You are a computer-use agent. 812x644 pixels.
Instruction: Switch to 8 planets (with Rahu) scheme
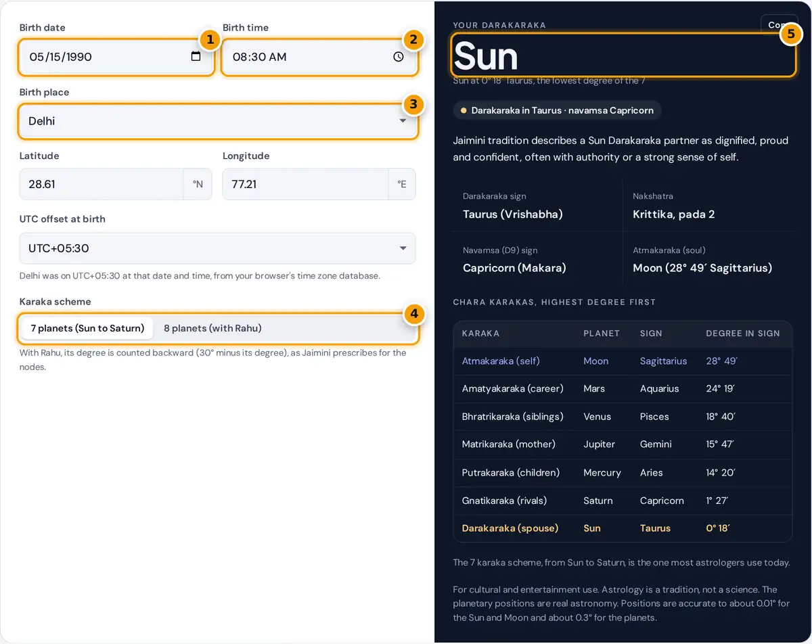(212, 328)
